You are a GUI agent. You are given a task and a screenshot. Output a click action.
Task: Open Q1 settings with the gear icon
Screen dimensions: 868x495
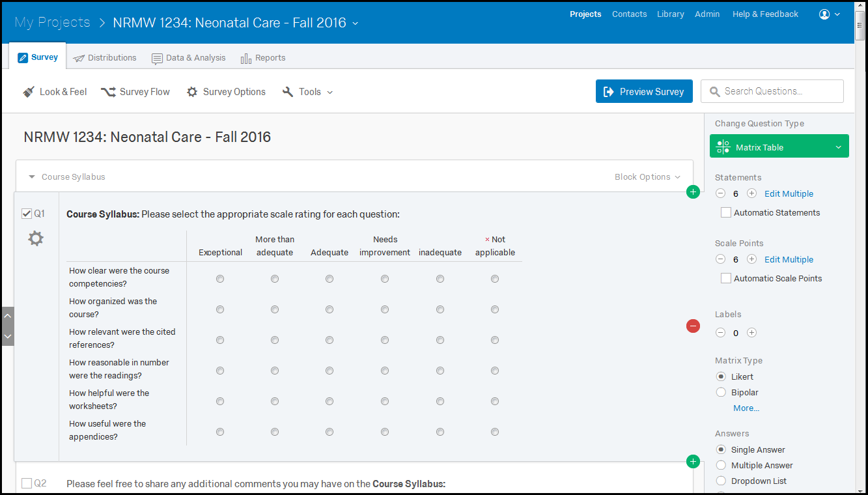36,238
